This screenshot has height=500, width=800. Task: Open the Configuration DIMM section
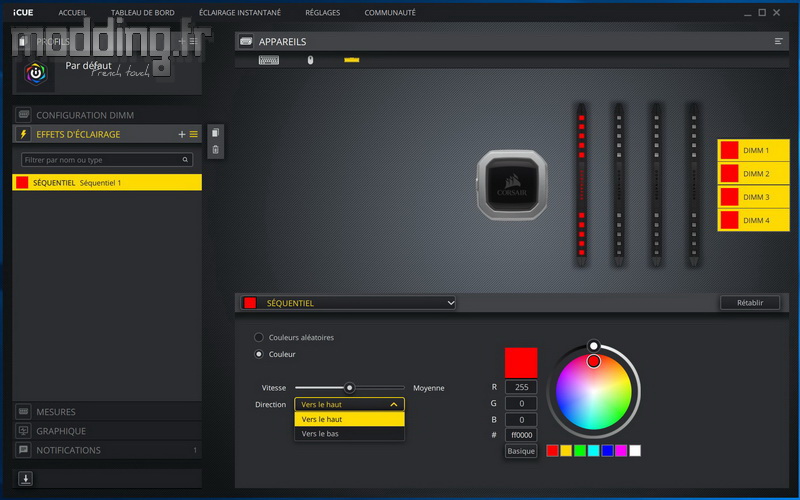(107, 115)
